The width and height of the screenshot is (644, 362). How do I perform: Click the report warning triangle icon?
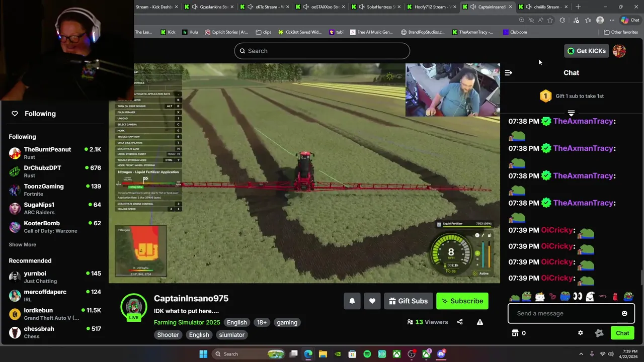[480, 322]
